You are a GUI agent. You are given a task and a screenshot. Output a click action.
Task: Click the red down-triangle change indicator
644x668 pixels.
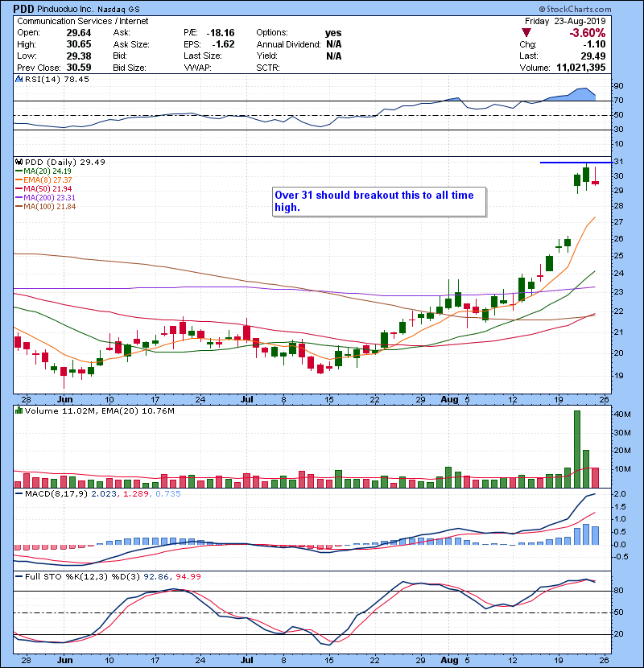pyautogui.click(x=526, y=33)
